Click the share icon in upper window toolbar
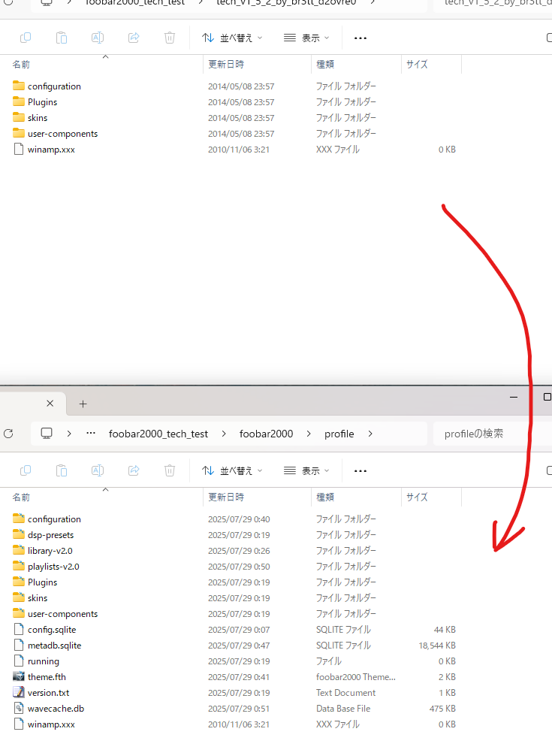The height and width of the screenshot is (756, 552). 134,38
